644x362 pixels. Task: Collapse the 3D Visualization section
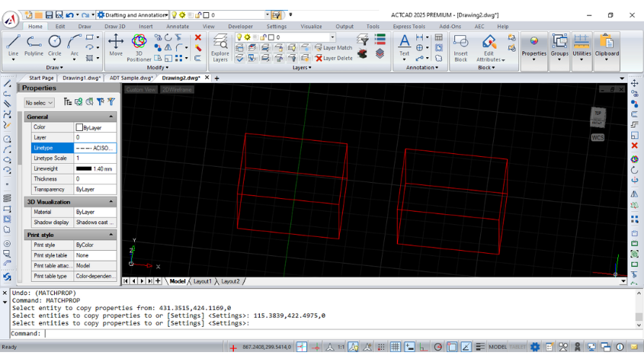[111, 202]
